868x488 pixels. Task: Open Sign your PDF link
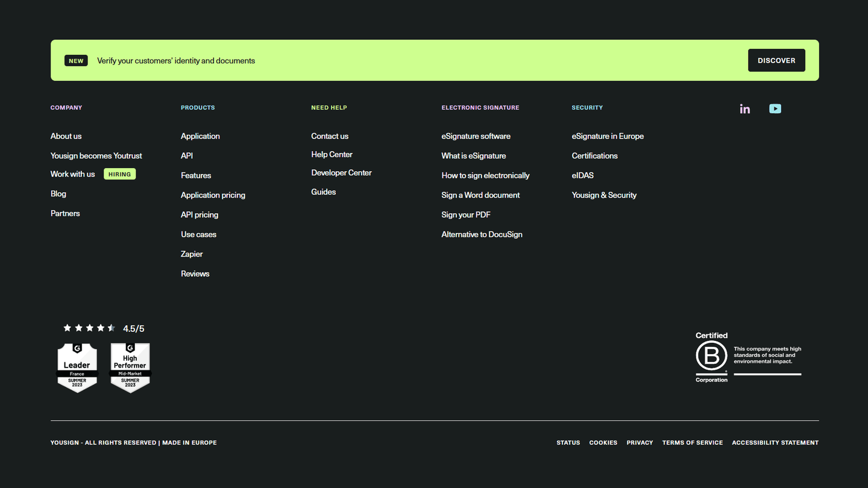pos(466,214)
